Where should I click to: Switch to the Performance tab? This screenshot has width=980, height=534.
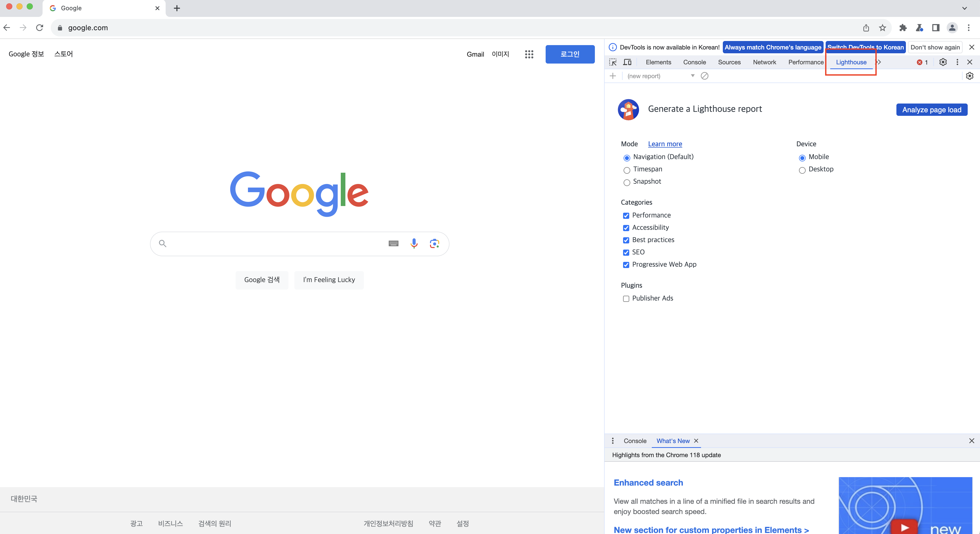(806, 62)
